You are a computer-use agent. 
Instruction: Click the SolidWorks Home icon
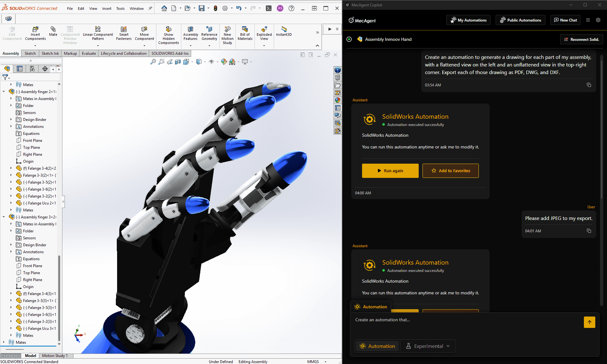[164, 8]
